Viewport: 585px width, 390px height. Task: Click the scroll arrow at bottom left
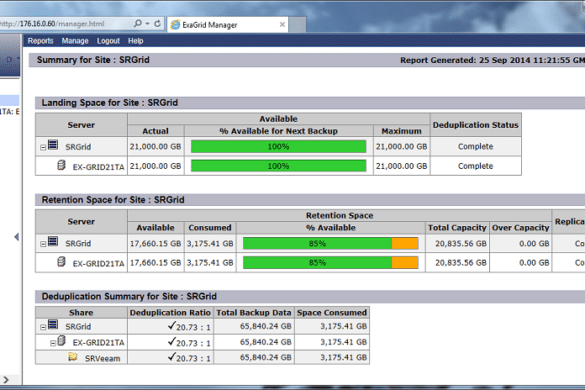pos(6,380)
